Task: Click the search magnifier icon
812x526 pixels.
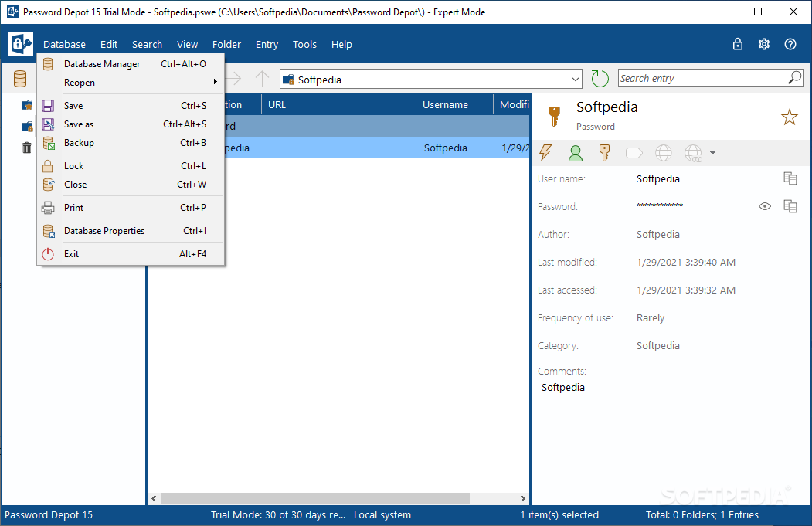Action: pyautogui.click(x=794, y=78)
